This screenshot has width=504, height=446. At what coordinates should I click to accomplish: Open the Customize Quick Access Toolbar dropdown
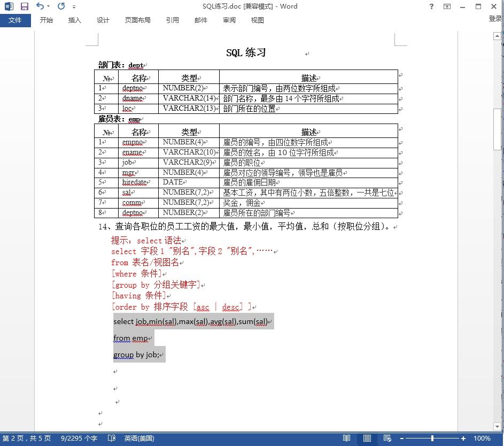[x=74, y=6]
